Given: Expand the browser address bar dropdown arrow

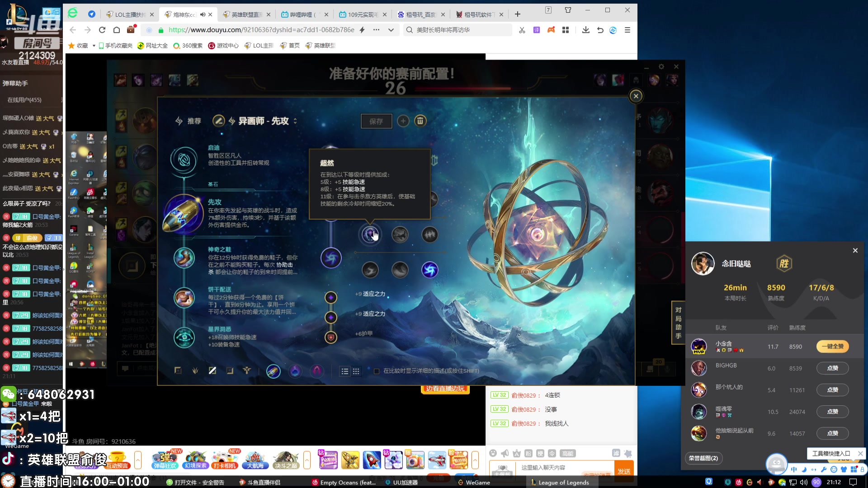Looking at the screenshot, I should 391,30.
